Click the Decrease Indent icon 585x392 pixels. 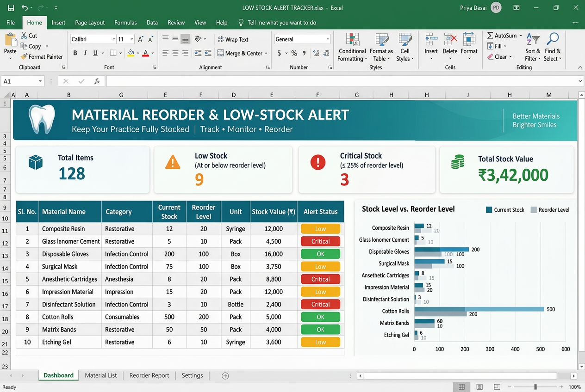click(x=198, y=53)
